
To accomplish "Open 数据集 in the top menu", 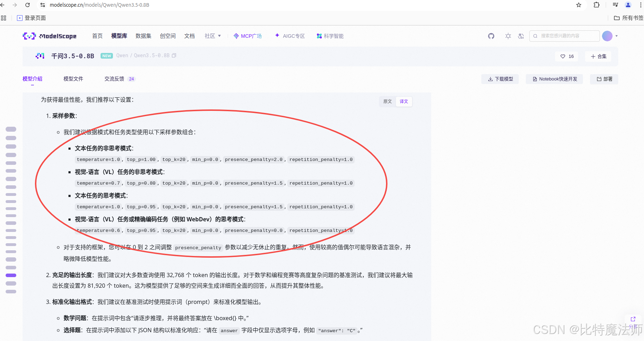I will click(144, 36).
